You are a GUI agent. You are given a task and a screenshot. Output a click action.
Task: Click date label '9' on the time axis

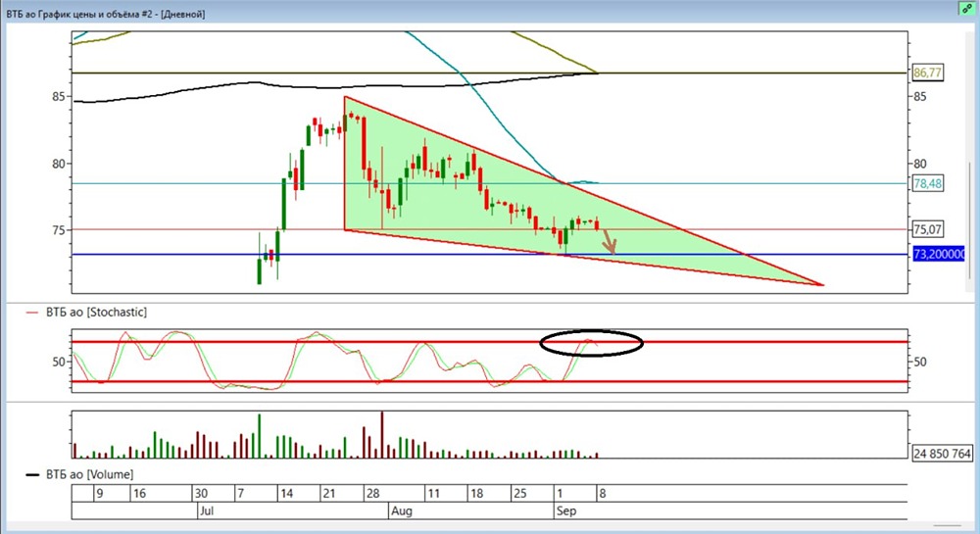click(x=99, y=494)
